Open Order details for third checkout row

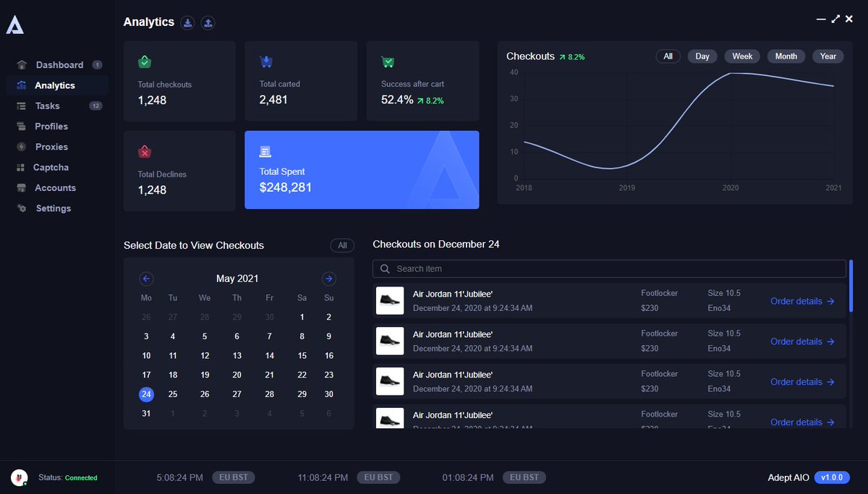(x=802, y=382)
